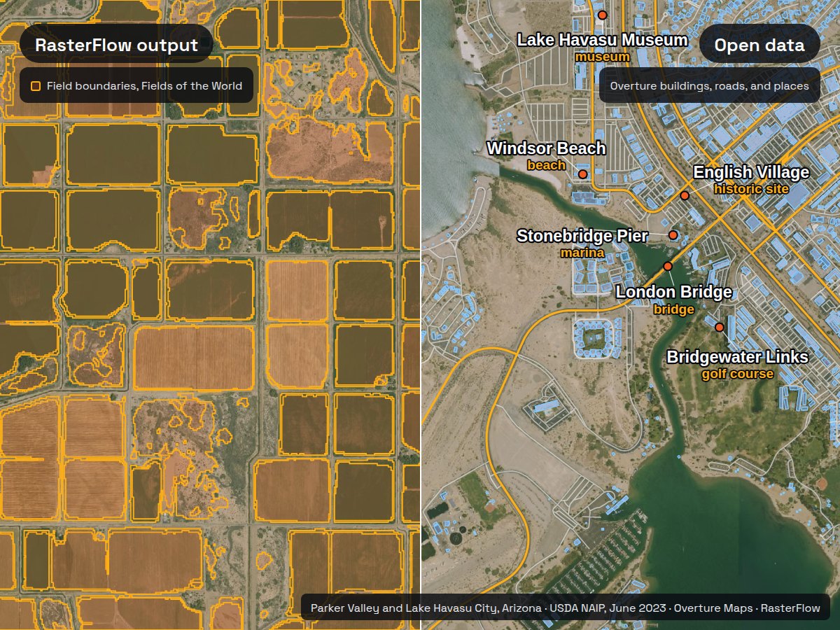This screenshot has height=630, width=840.
Task: Click the "Open data" panel label
Action: tap(759, 45)
